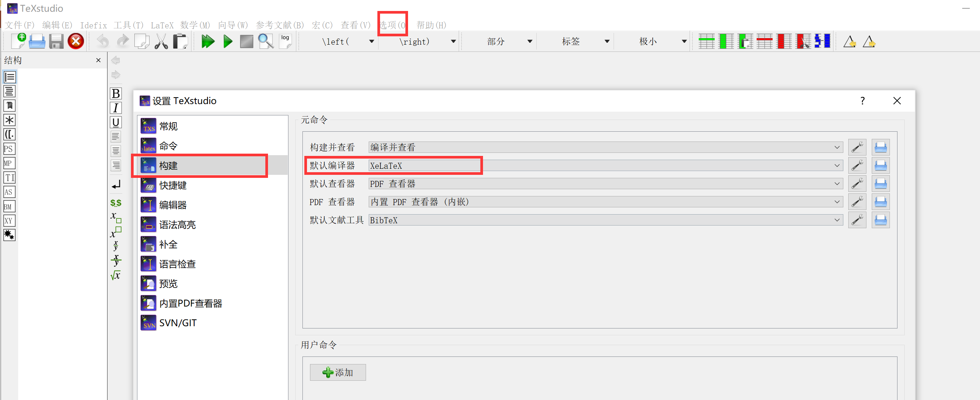The height and width of the screenshot is (400, 980).
Task: Click the superscript x icon
Action: pyautogui.click(x=116, y=232)
